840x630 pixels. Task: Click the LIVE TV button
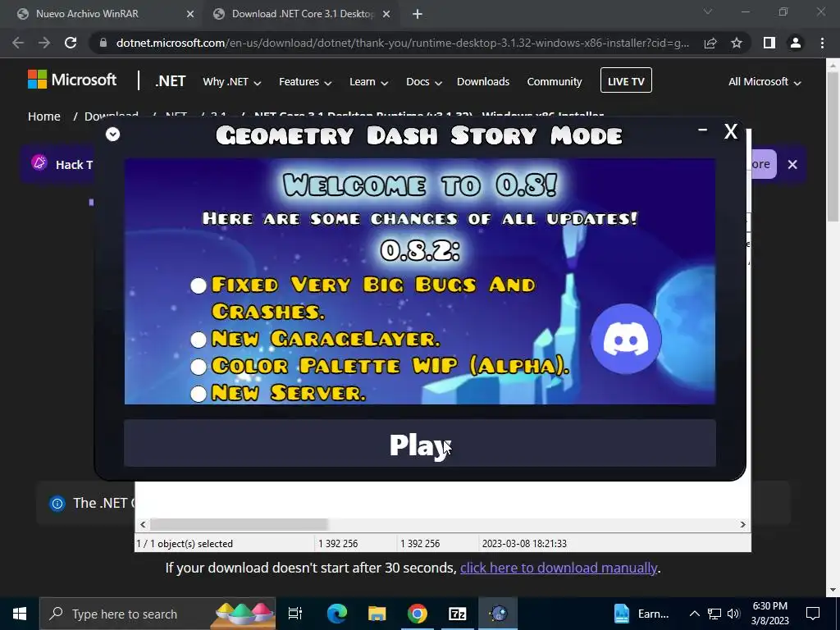pos(626,80)
